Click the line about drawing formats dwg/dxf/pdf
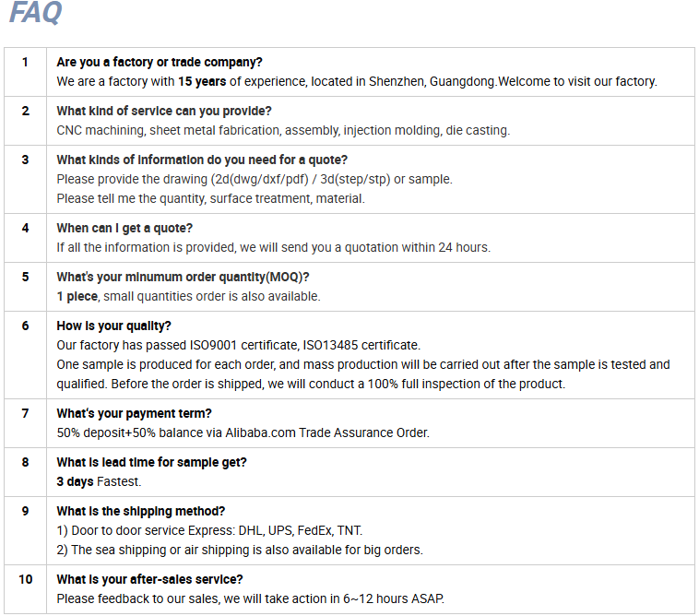699x616 pixels. pyautogui.click(x=255, y=179)
